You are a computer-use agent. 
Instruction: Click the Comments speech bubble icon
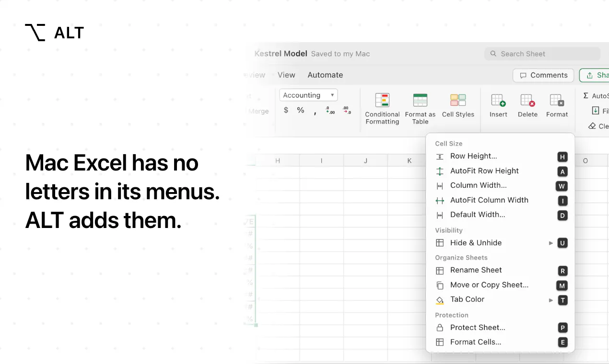(x=523, y=75)
